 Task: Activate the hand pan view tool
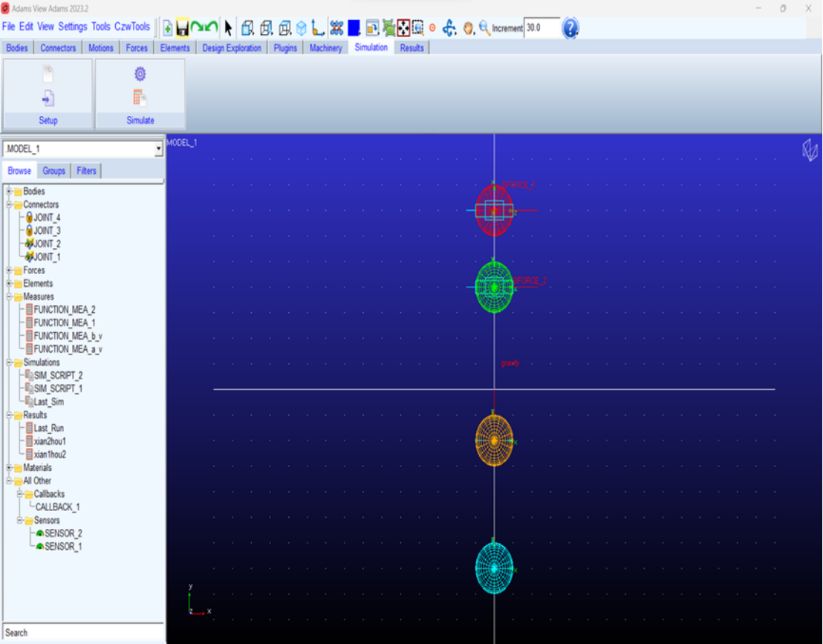pos(469,28)
